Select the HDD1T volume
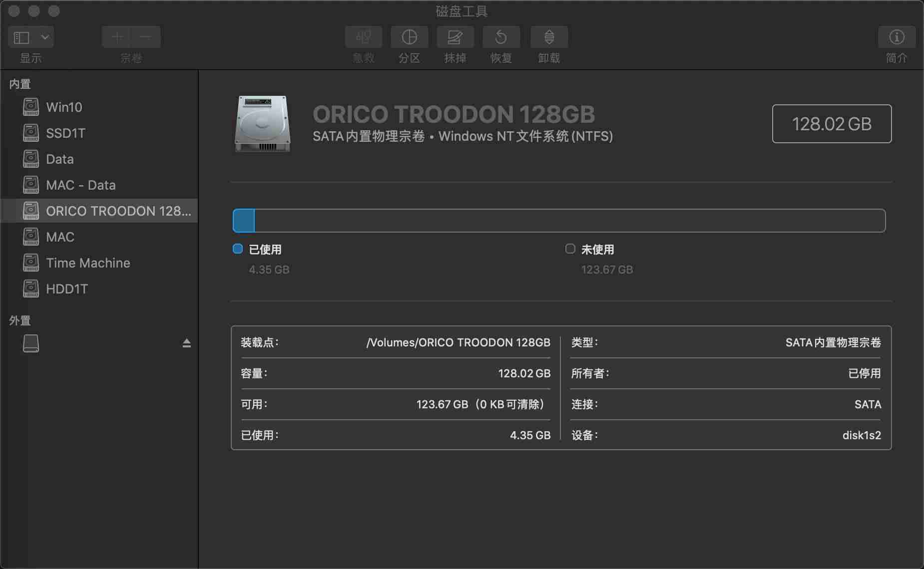Image resolution: width=924 pixels, height=569 pixels. (99, 289)
